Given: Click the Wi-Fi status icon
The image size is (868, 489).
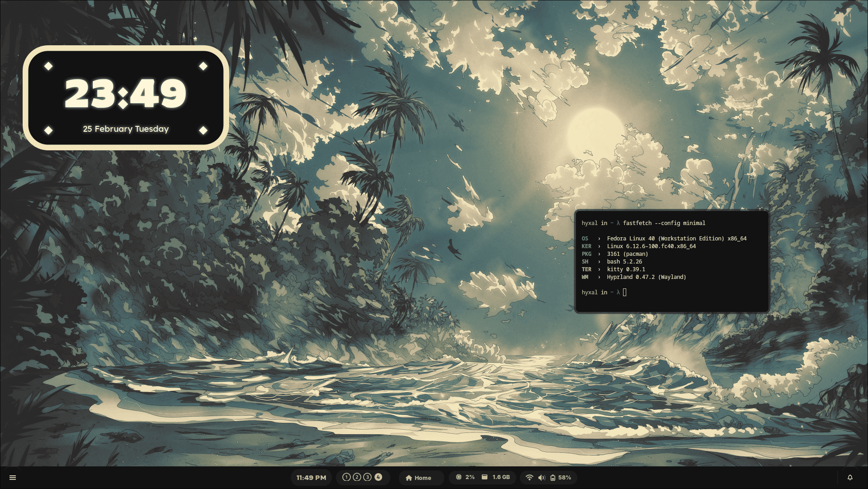Looking at the screenshot, I should [x=529, y=478].
